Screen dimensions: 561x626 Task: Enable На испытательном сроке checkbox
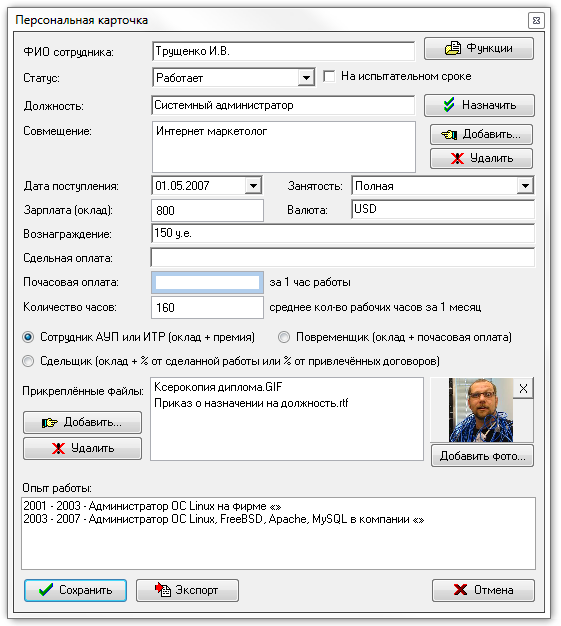click(329, 76)
